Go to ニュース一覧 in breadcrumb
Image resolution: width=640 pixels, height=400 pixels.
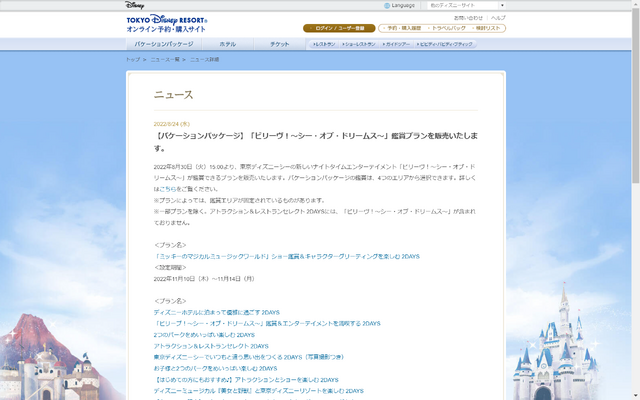pyautogui.click(x=165, y=60)
